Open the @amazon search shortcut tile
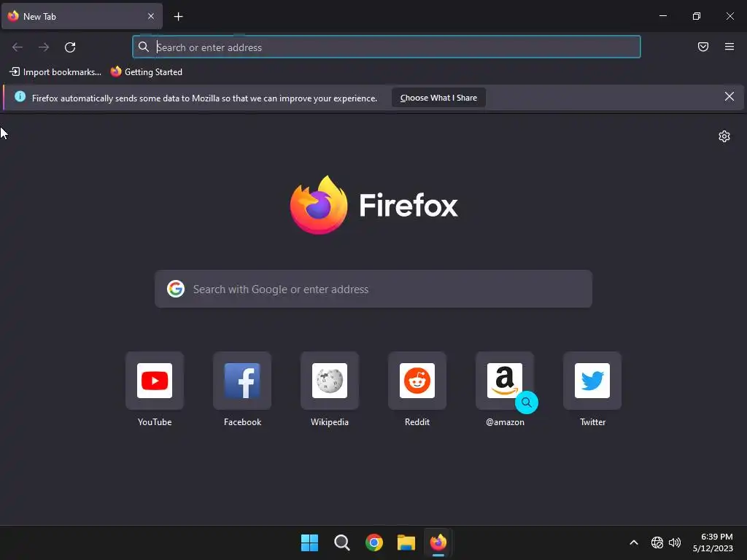747x560 pixels. point(505,381)
